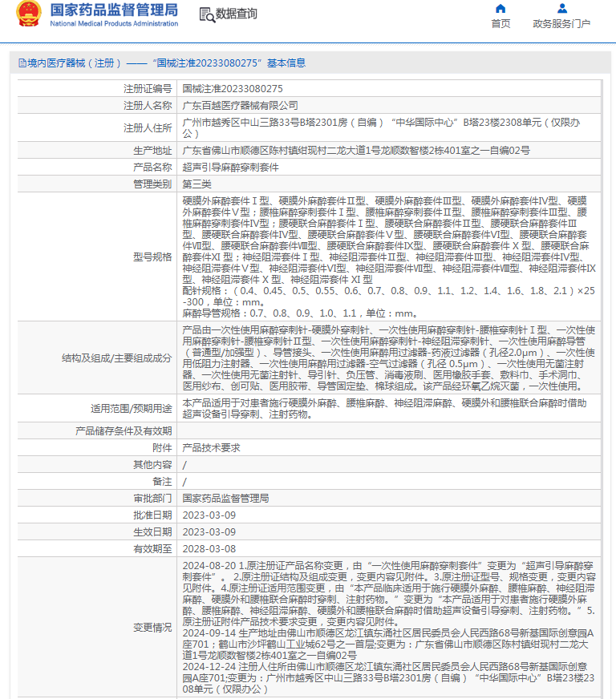Click the 2024-09-14 生产地址 change entry
616x699 pixels.
click(x=388, y=644)
